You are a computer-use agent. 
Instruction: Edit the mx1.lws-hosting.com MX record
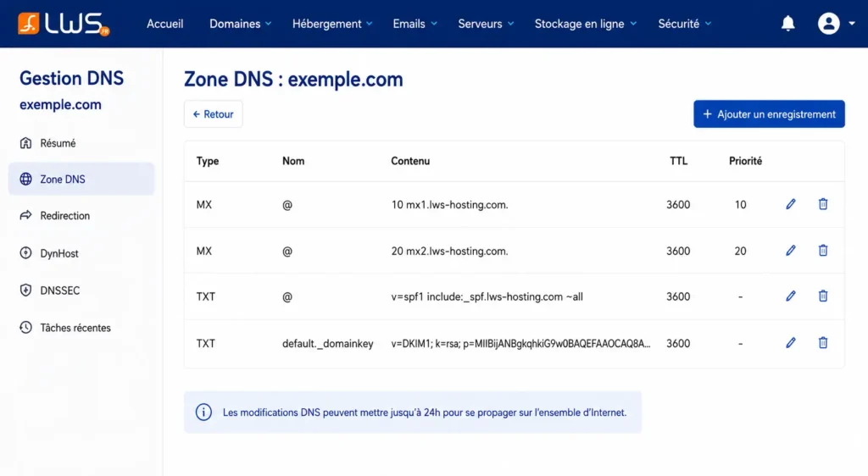tap(791, 204)
